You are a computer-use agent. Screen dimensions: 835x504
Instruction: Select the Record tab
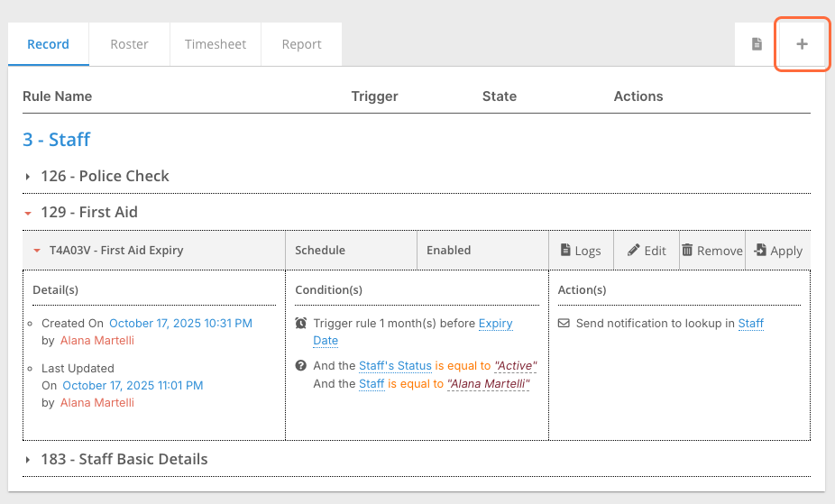click(x=49, y=44)
